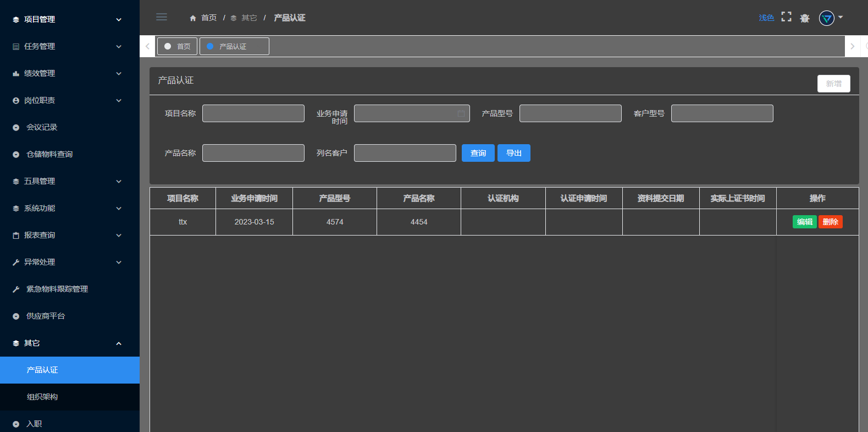Go to 首页 breadcrumb link
Image resolution: width=868 pixels, height=432 pixels.
[x=209, y=18]
